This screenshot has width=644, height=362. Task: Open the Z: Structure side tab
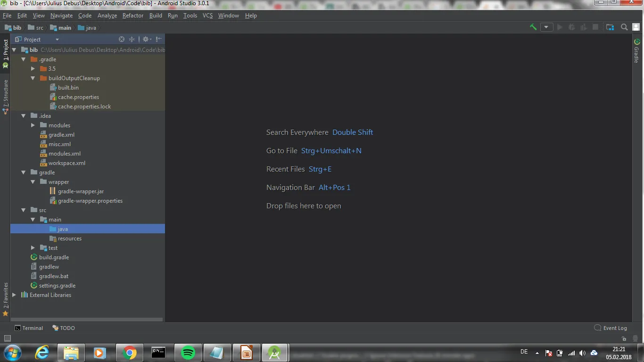pyautogui.click(x=5, y=97)
